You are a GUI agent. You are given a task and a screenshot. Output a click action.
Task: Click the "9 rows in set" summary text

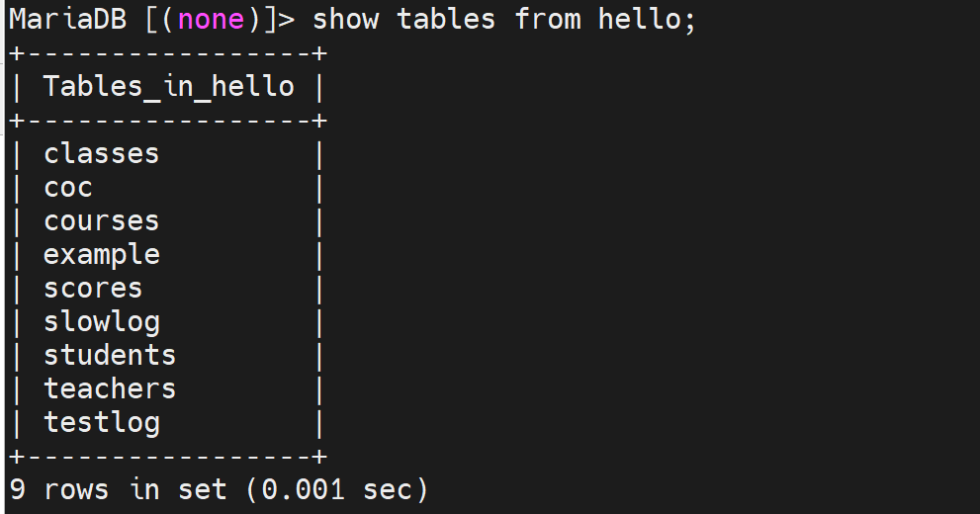pyautogui.click(x=118, y=489)
